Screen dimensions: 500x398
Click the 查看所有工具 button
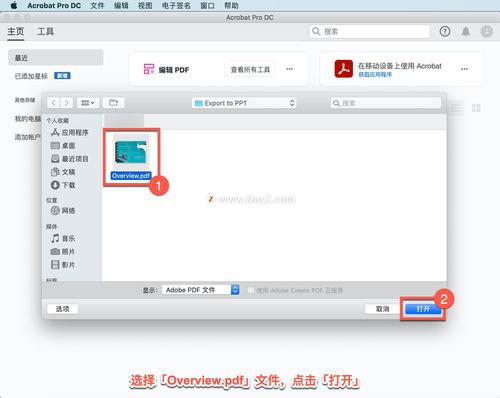(x=250, y=70)
